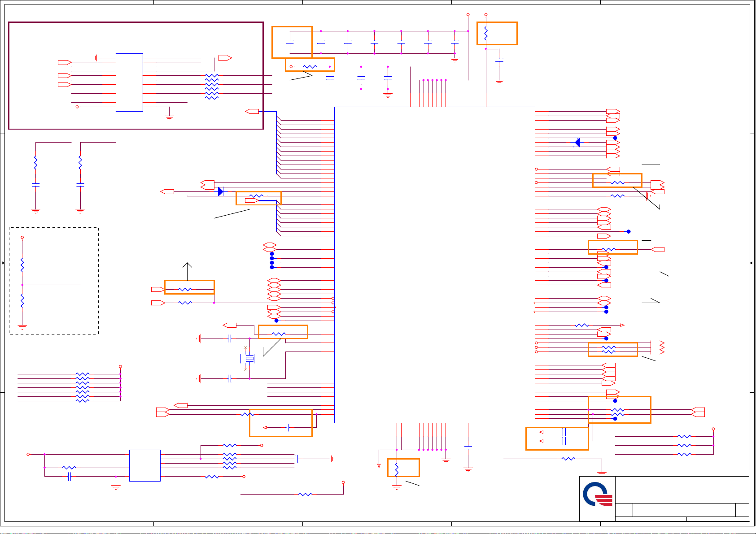Click the small IC block at bottom left
This screenshot has width=756, height=534.
point(144,465)
